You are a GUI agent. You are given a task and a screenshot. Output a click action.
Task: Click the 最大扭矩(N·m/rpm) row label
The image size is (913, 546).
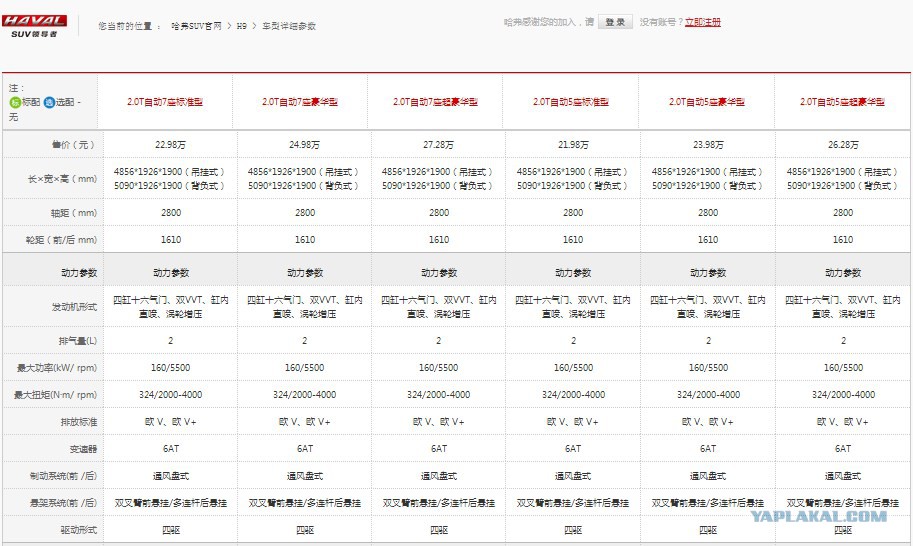coord(55,395)
